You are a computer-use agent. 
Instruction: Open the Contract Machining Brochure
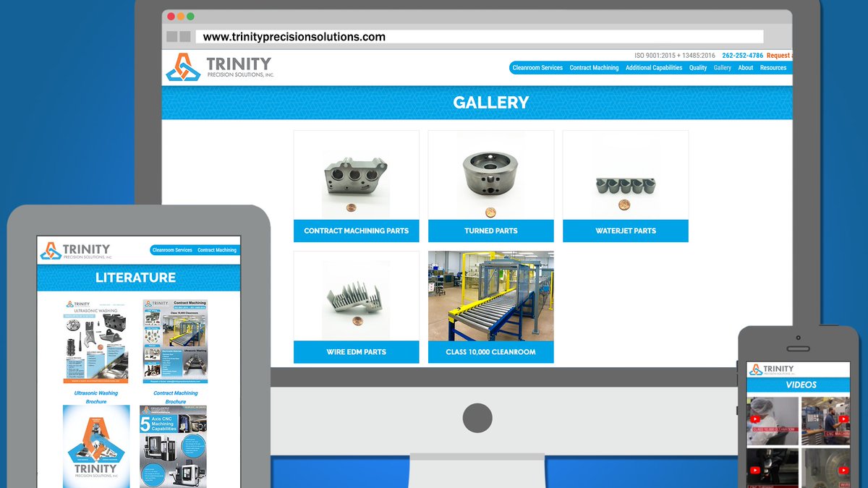click(x=175, y=340)
